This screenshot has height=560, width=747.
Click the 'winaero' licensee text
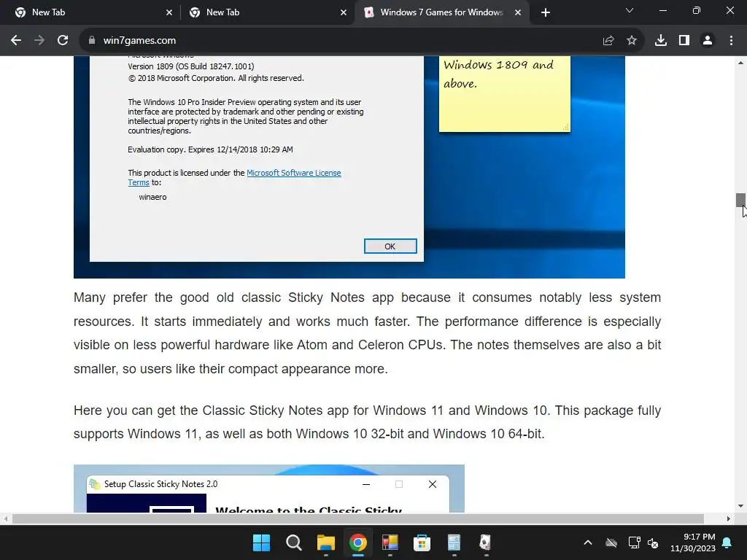[x=152, y=197]
